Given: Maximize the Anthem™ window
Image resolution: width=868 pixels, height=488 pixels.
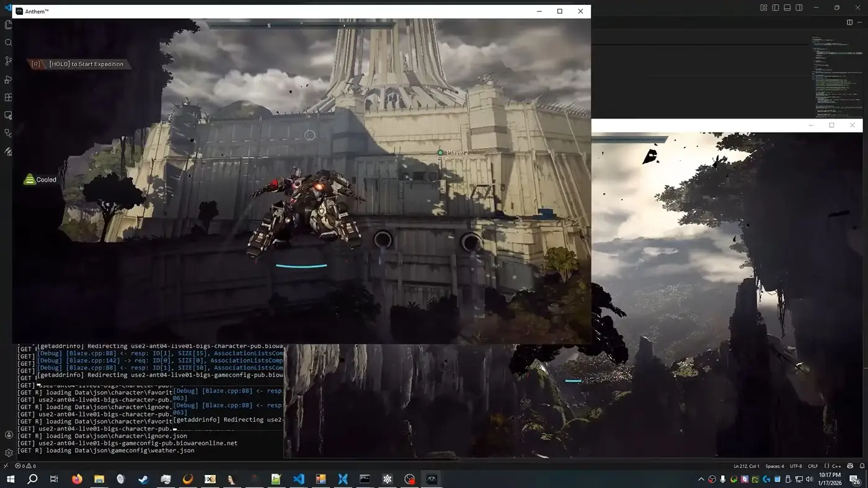Looking at the screenshot, I should (560, 11).
